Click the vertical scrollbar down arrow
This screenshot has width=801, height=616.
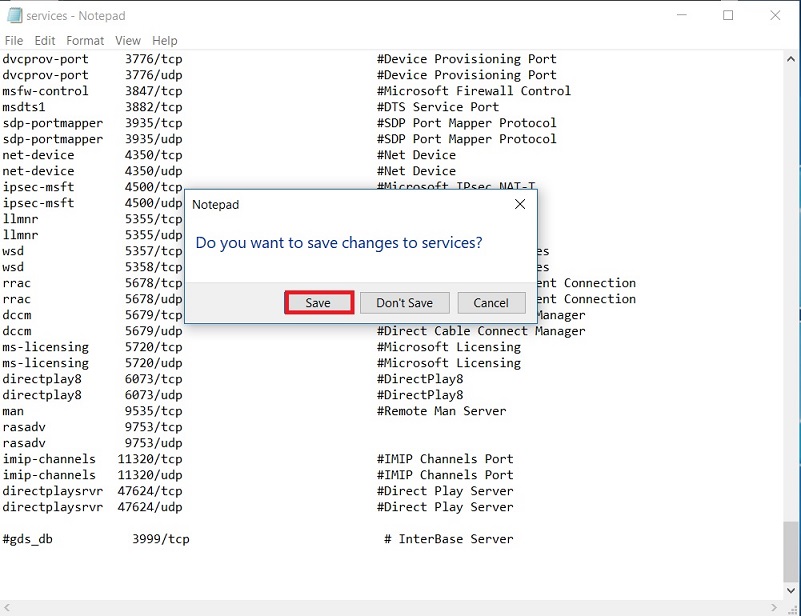click(791, 591)
